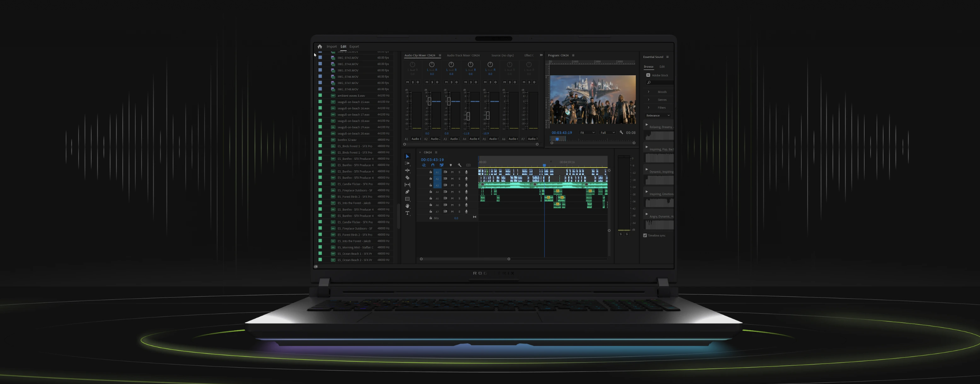Select the Type tool
980x384 pixels.
pos(407,213)
